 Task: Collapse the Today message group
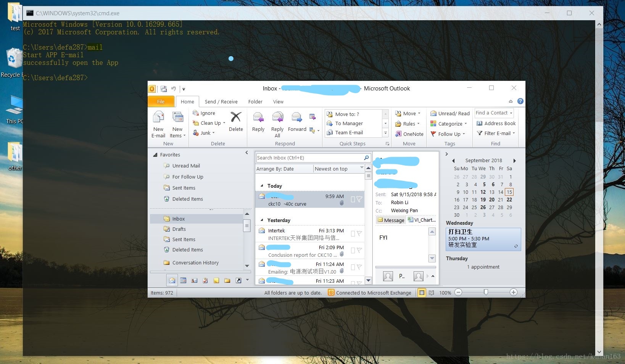262,186
